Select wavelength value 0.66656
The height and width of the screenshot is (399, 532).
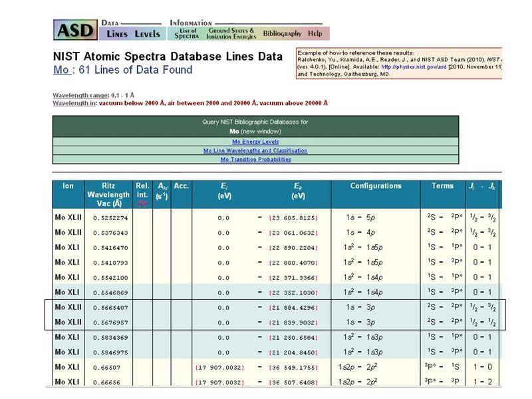[106, 382]
